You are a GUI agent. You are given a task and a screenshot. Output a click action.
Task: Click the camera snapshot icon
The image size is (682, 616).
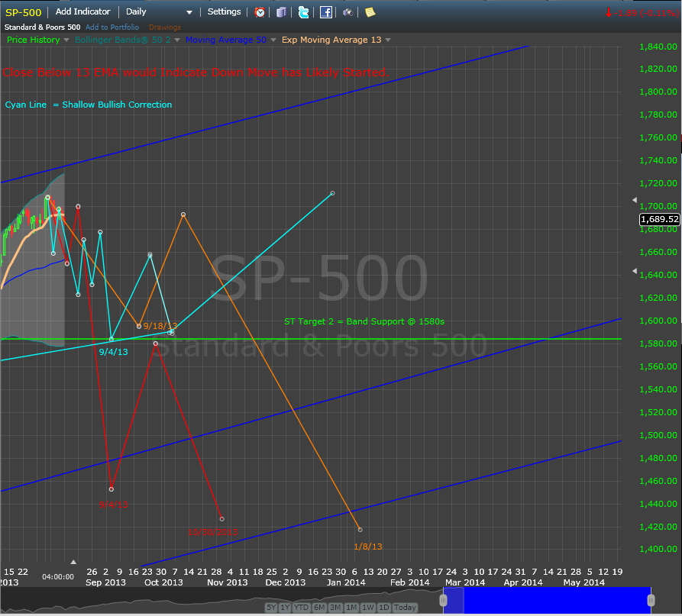point(347,12)
